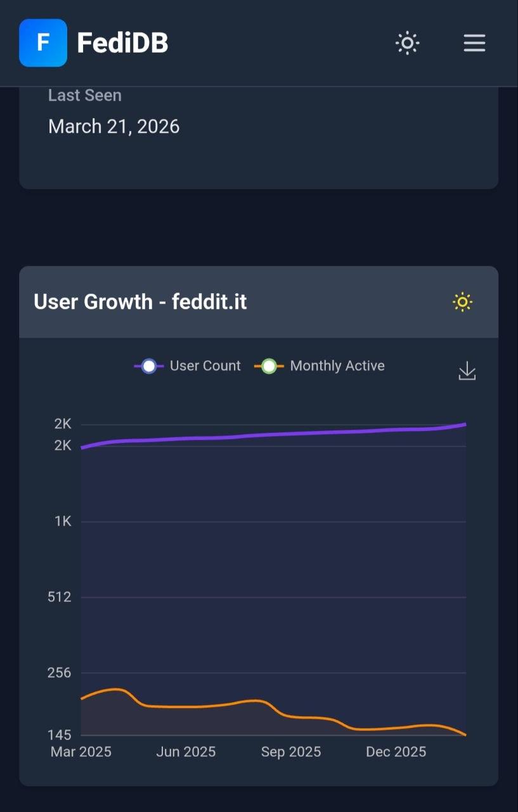The image size is (518, 812).
Task: Toggle User Count series in chart legend
Action: pos(188,366)
